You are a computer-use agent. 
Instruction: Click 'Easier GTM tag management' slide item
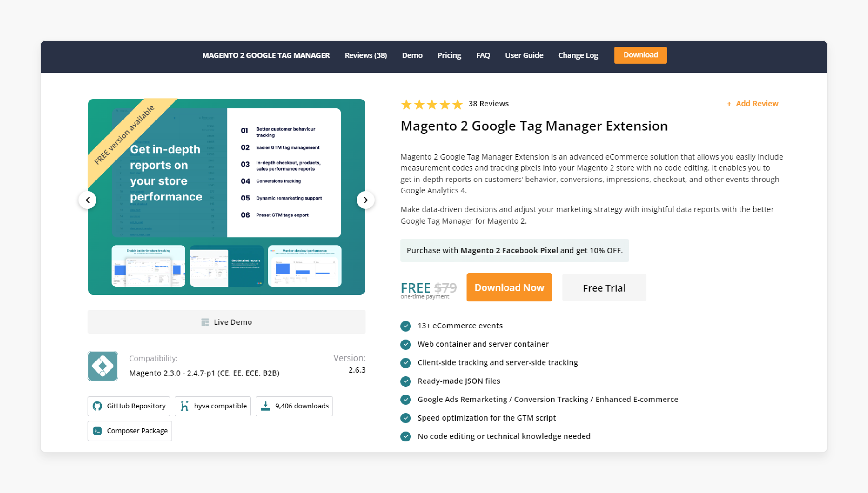point(288,148)
